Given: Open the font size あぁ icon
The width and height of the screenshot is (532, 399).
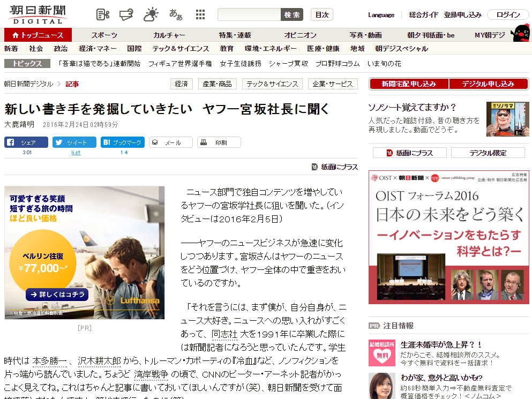Looking at the screenshot, I should (x=176, y=15).
